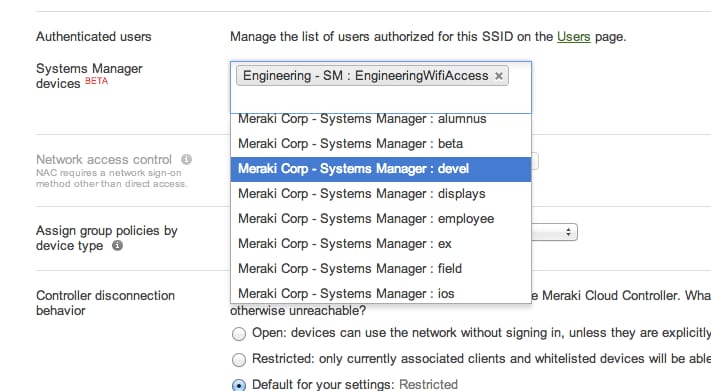The height and width of the screenshot is (391, 711).
Task: Pick Meraki Corp - Systems Manager : displays
Action: pyautogui.click(x=381, y=194)
